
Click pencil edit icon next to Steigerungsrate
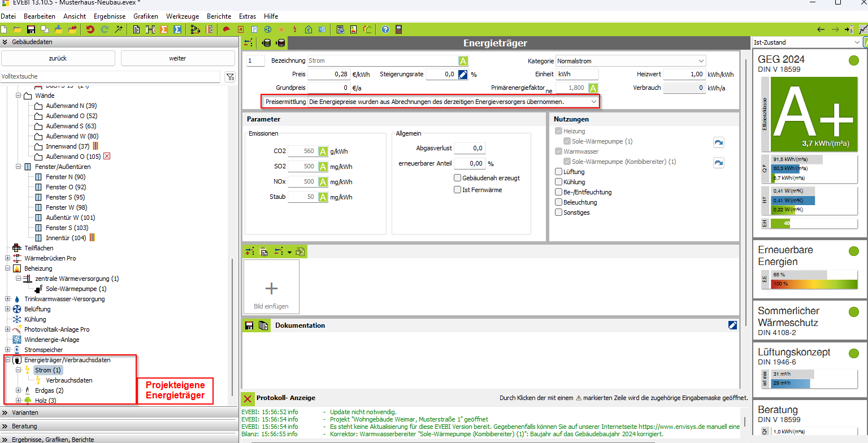pyautogui.click(x=463, y=74)
